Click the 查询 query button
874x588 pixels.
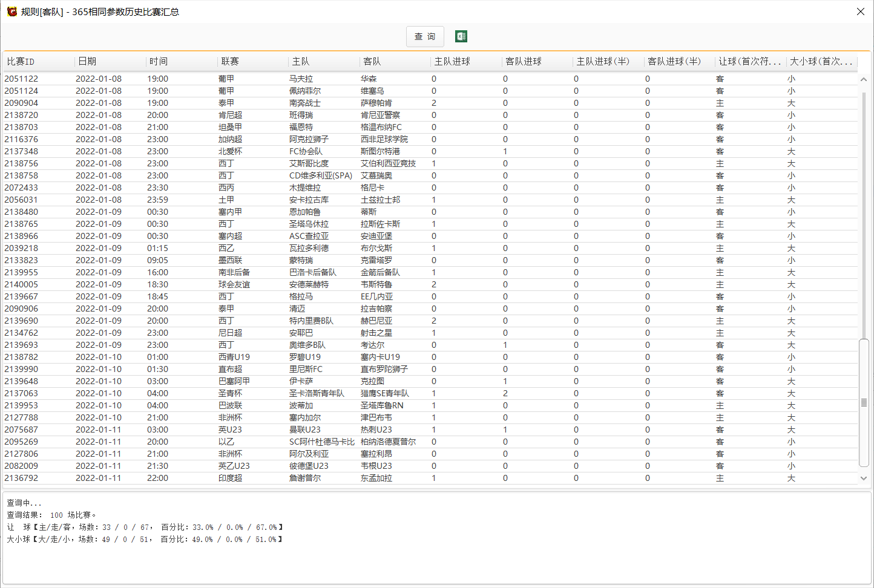point(425,37)
